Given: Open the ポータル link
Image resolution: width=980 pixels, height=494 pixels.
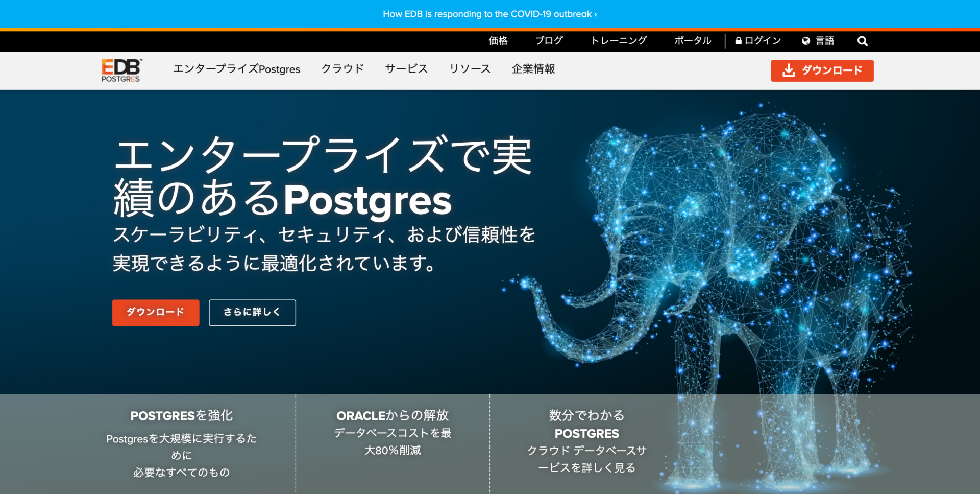Looking at the screenshot, I should [x=693, y=41].
